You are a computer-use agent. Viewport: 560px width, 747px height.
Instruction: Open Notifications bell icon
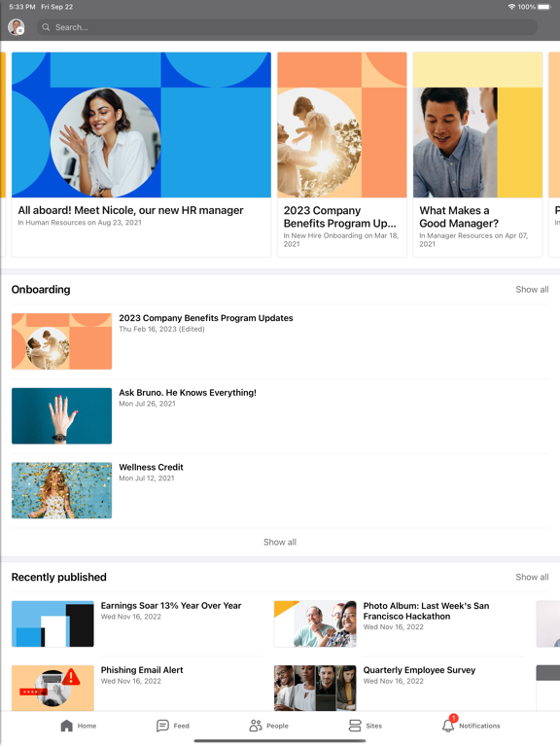pos(448,726)
